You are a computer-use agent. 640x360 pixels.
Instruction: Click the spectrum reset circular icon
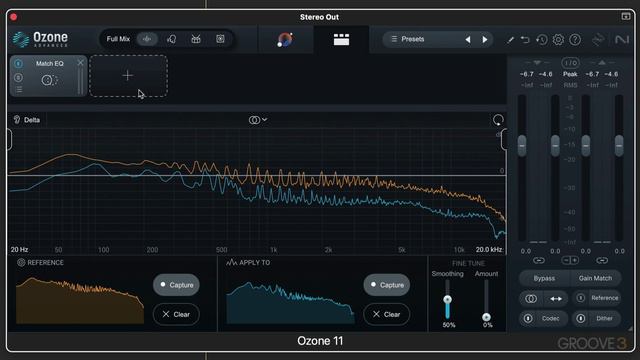[498, 120]
